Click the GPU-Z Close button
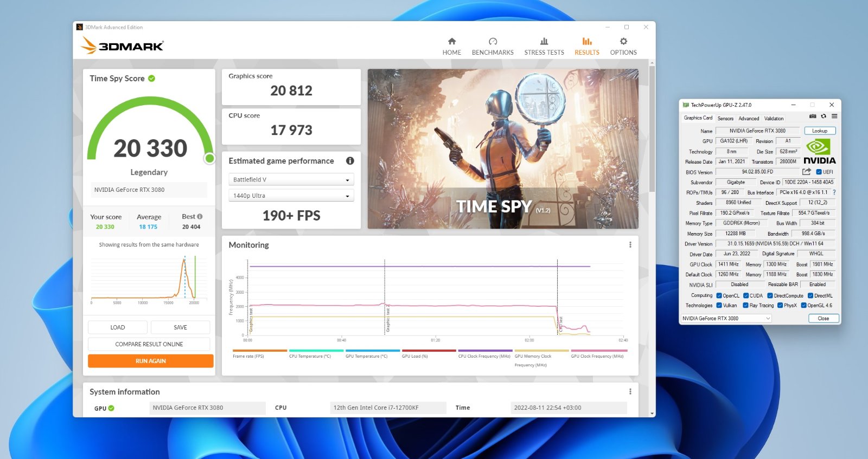This screenshot has width=868, height=459. click(x=823, y=319)
